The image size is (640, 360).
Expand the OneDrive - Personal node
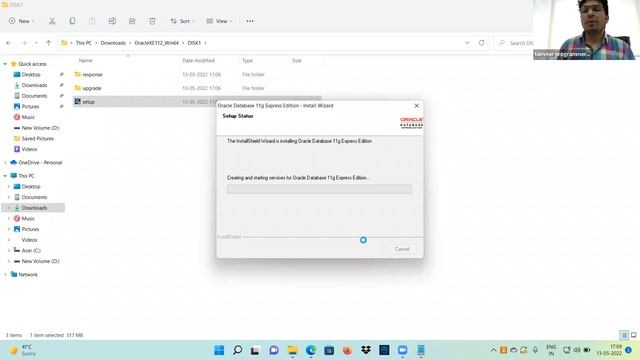tap(5, 162)
